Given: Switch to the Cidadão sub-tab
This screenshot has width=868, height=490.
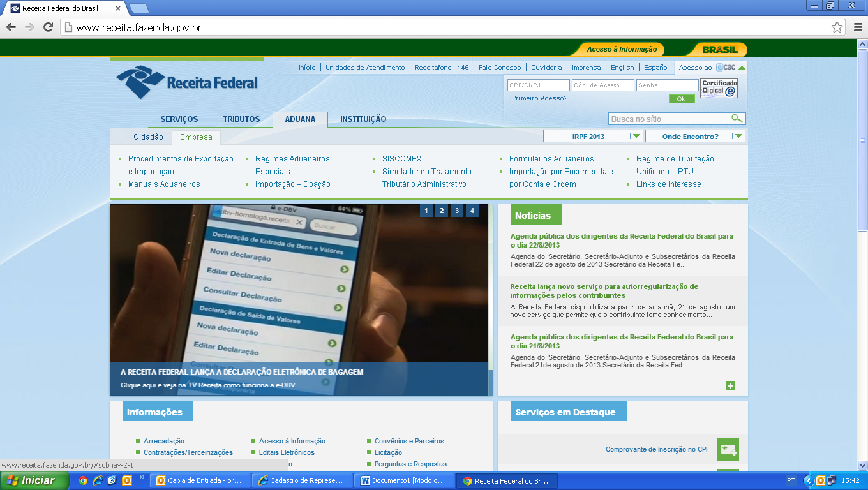Looking at the screenshot, I should 148,137.
